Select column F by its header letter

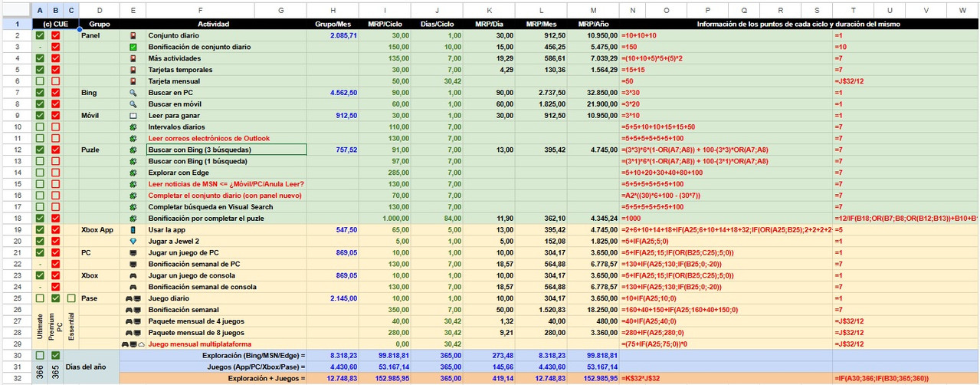[x=201, y=10]
